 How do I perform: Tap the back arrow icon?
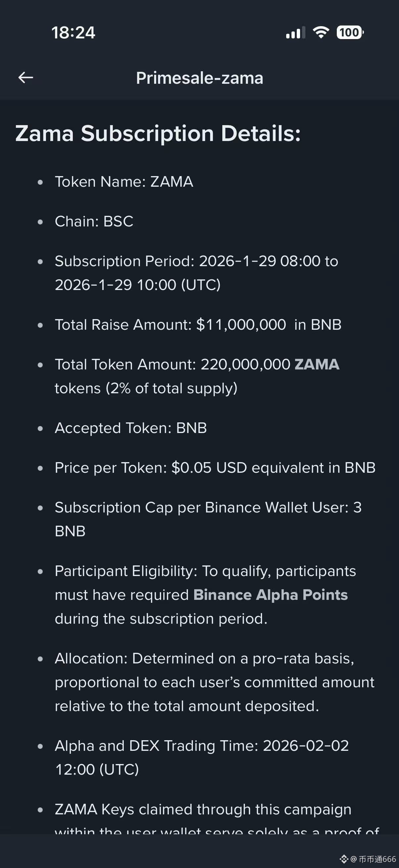[x=25, y=77]
